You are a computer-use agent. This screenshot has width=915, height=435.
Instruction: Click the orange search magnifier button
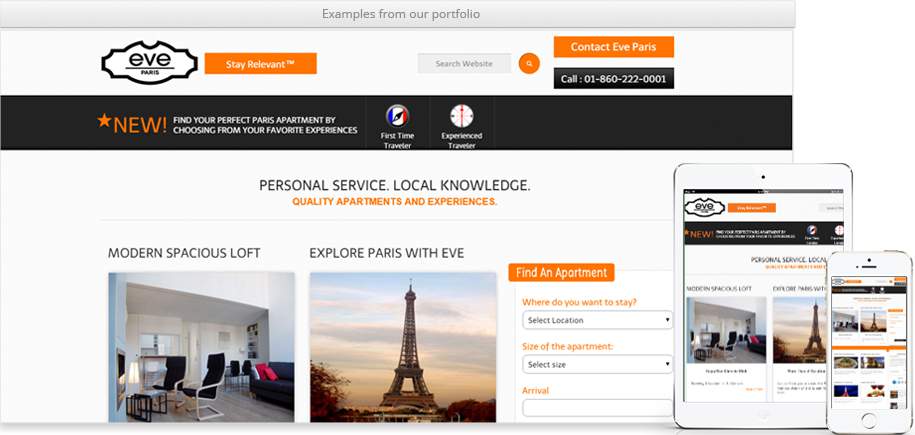click(529, 64)
